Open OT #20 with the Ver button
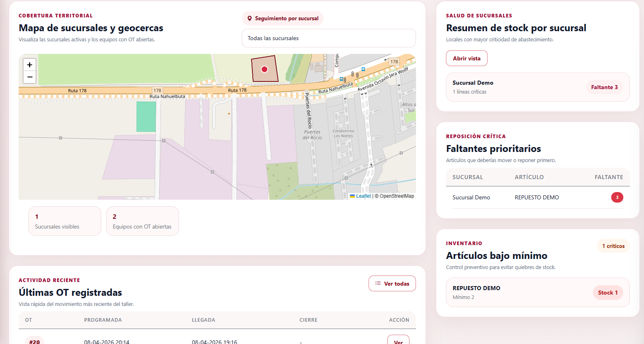This screenshot has height=344, width=644. click(x=398, y=340)
